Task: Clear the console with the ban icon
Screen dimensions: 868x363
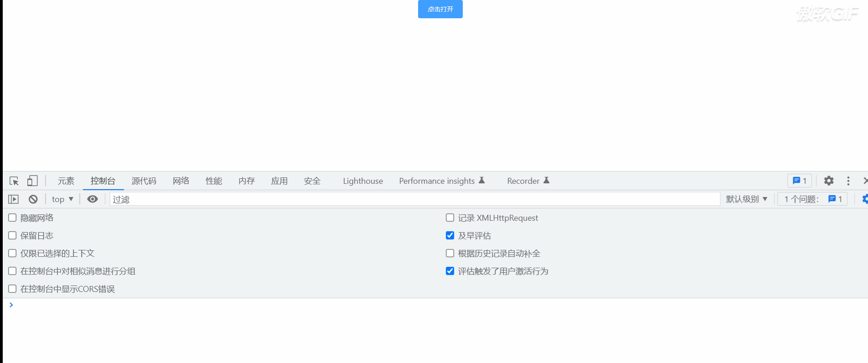Action: [33, 199]
